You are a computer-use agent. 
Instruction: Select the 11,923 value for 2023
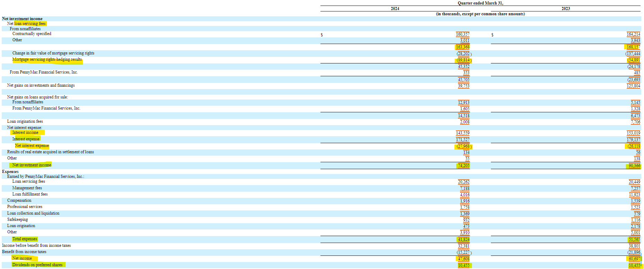click(x=634, y=195)
